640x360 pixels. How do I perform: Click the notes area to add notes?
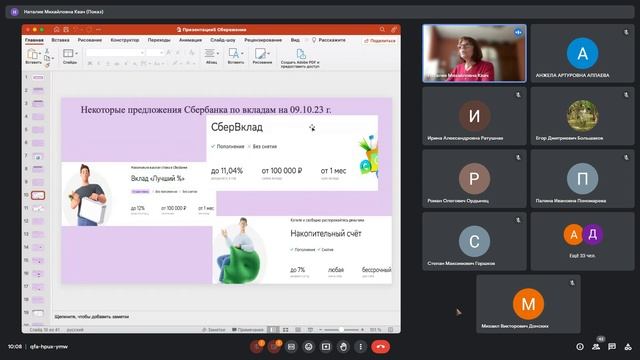point(226,316)
